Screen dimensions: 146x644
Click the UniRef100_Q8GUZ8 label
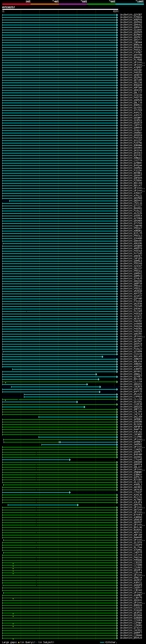tap(131, 407)
